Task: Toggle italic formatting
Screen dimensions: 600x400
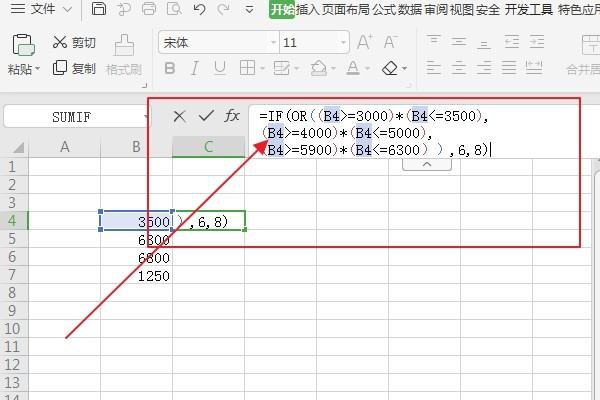Action: (x=195, y=69)
